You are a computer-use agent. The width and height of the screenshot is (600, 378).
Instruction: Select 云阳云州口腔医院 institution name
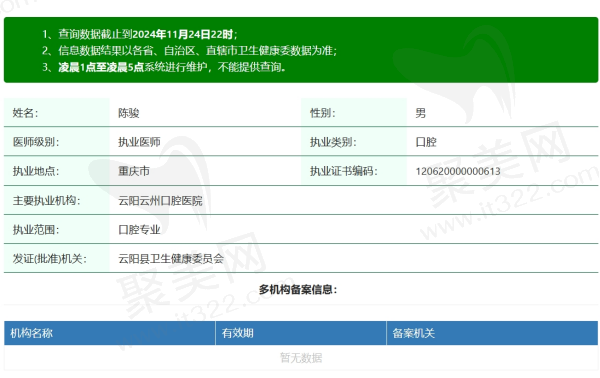160,200
